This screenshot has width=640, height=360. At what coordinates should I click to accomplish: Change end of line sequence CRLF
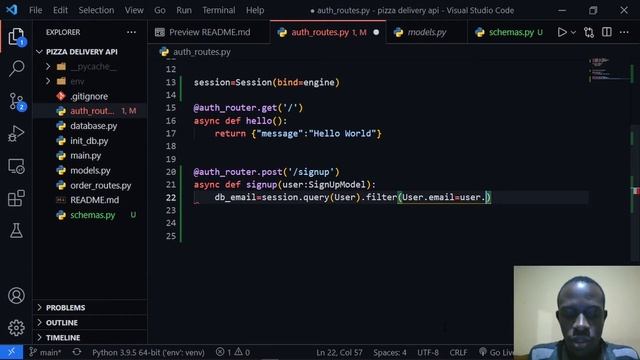point(458,352)
